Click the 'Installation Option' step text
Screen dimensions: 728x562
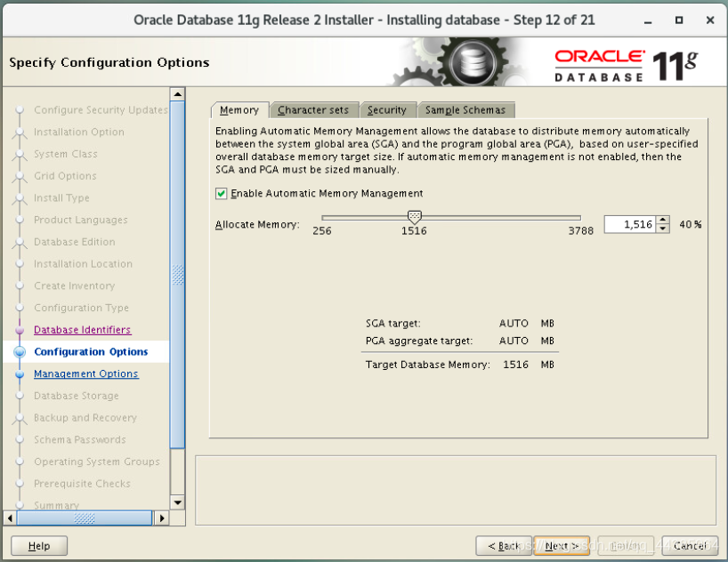tap(79, 132)
